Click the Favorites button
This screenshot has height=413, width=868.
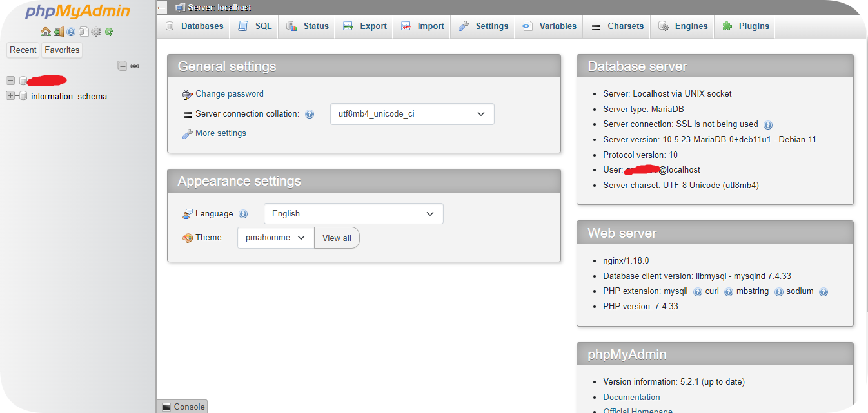pyautogui.click(x=62, y=50)
